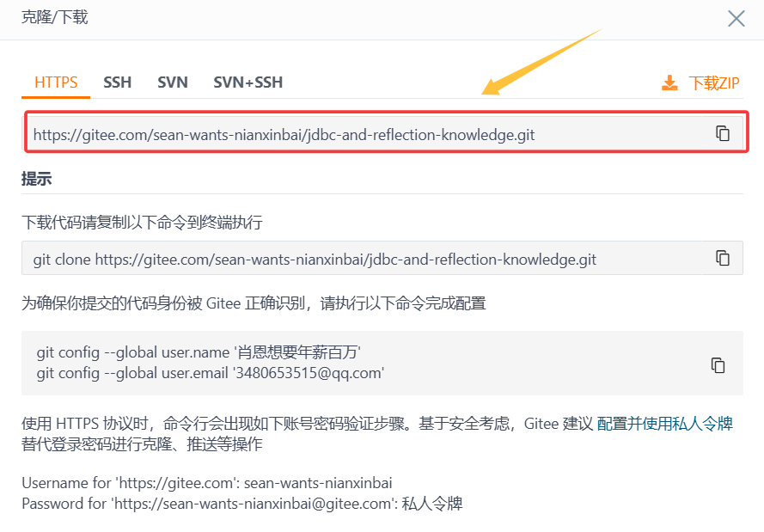Switch to the HTTPS tab
764x532 pixels.
56,83
